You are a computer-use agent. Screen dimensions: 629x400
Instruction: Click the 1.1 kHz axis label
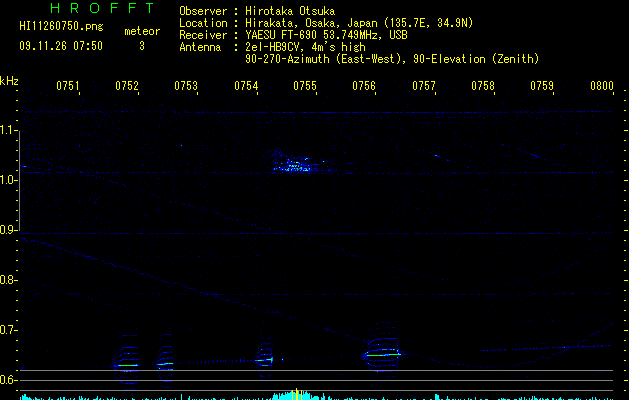(8, 130)
